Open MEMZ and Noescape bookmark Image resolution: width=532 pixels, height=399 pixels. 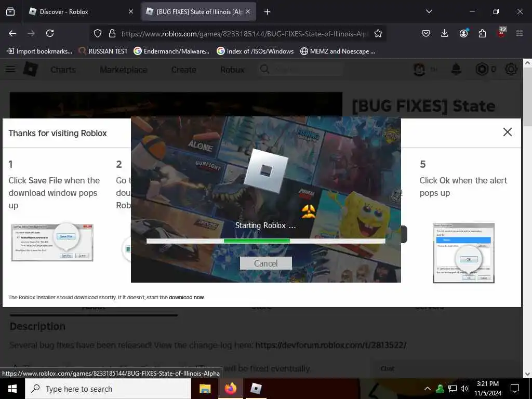(x=338, y=51)
